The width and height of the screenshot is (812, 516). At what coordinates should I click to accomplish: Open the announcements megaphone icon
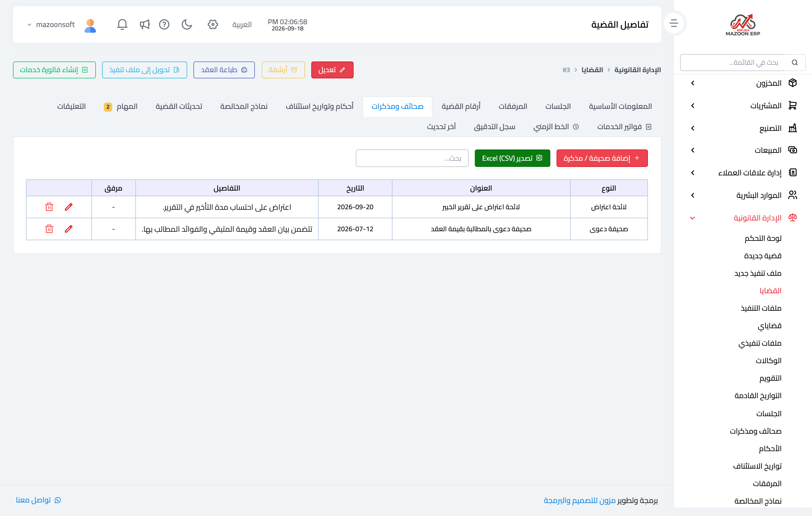pyautogui.click(x=145, y=24)
